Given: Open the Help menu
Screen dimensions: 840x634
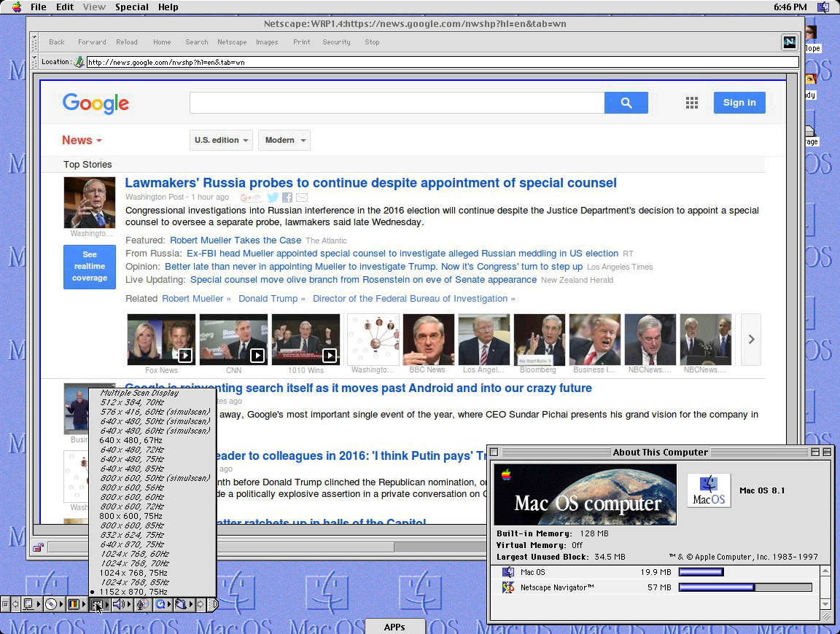Looking at the screenshot, I should [168, 7].
